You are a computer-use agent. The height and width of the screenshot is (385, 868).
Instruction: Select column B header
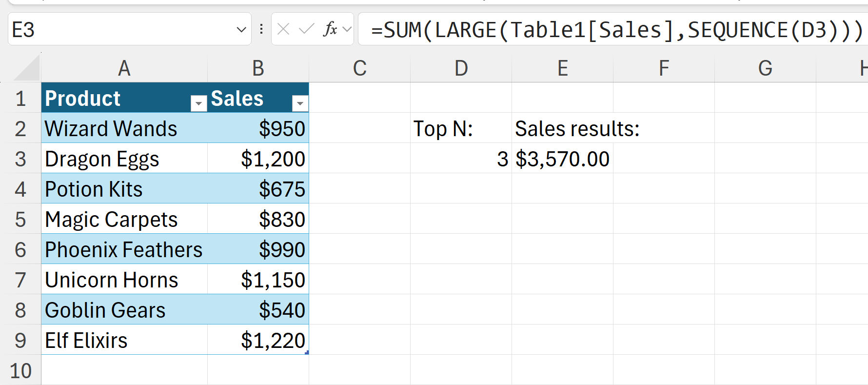pos(258,68)
